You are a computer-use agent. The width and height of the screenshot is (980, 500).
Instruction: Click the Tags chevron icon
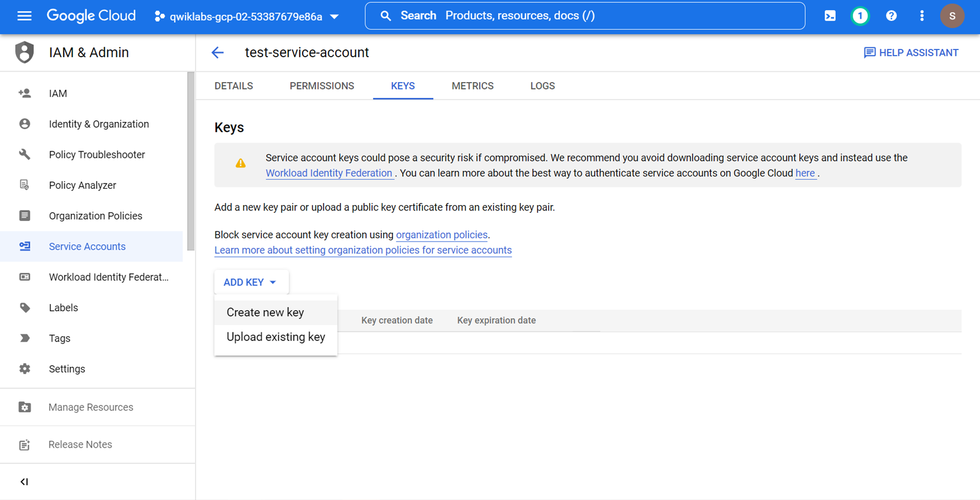(x=24, y=338)
